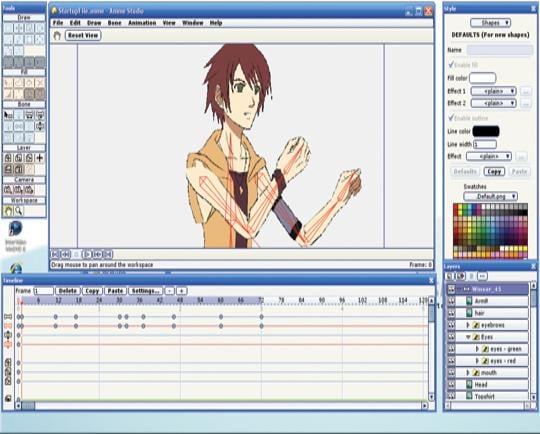Hide the Winsor_45 layer
Image resolution: width=540 pixels, height=434 pixels.
coord(451,289)
